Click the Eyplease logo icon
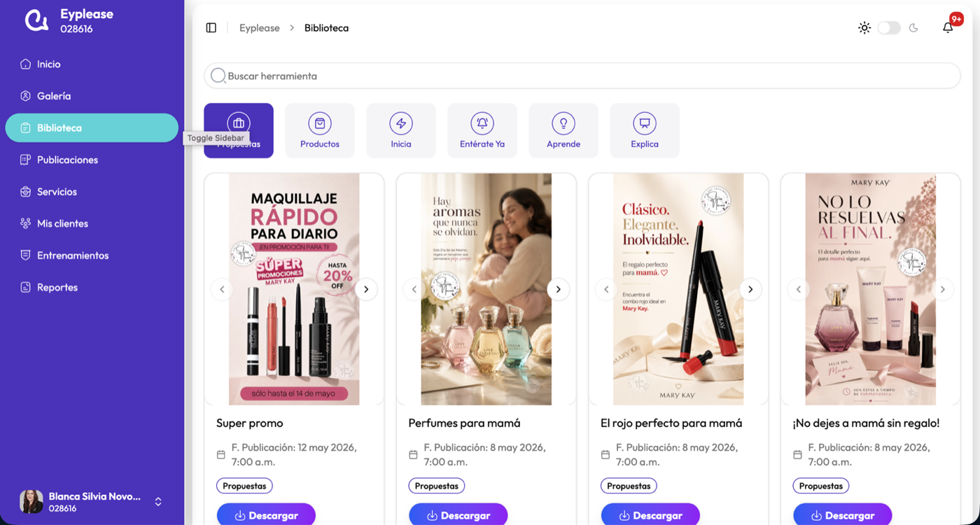 pos(36,21)
